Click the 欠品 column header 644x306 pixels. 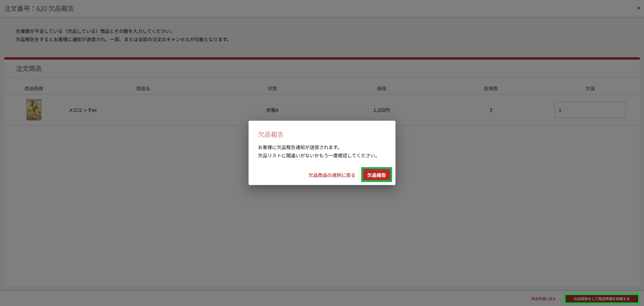tap(590, 89)
